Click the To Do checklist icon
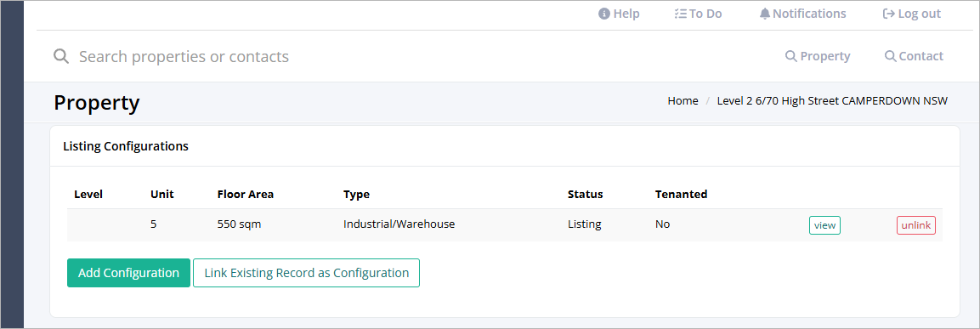The image size is (980, 329). pyautogui.click(x=681, y=14)
